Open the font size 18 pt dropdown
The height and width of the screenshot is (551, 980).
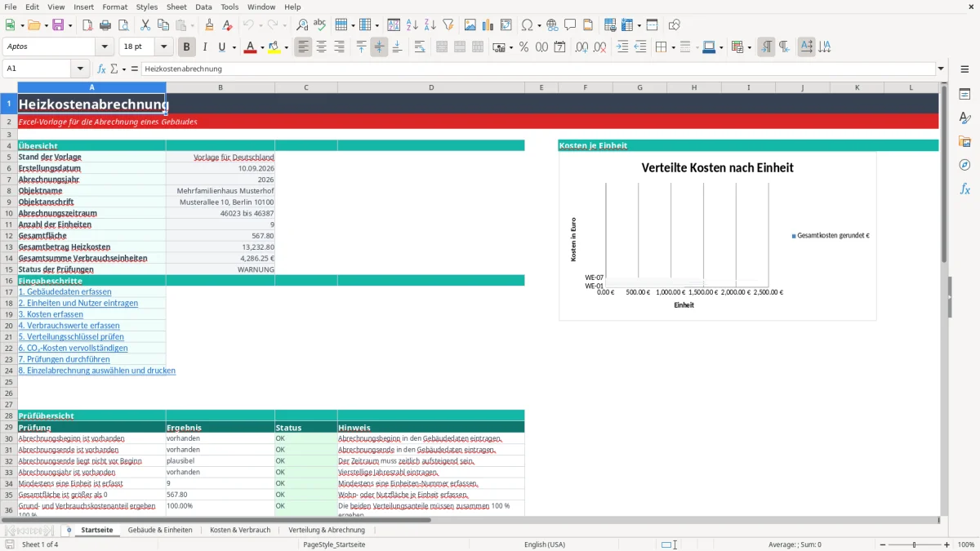tap(164, 47)
